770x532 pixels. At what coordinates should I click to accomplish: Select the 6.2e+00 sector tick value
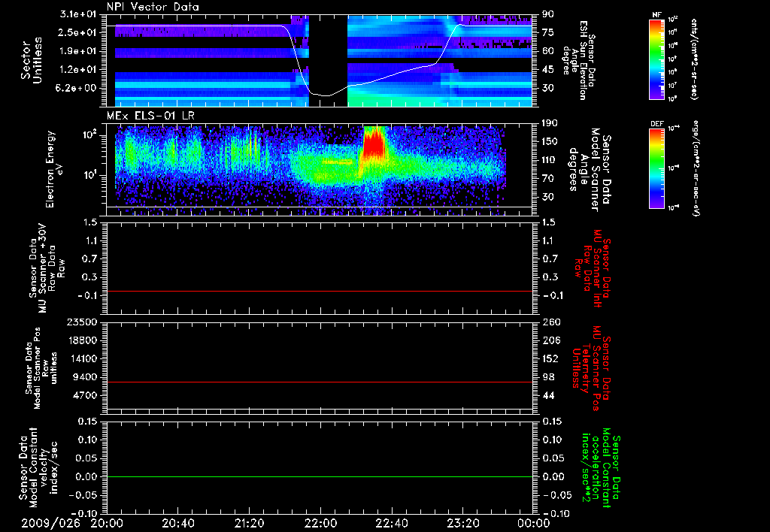click(x=78, y=88)
